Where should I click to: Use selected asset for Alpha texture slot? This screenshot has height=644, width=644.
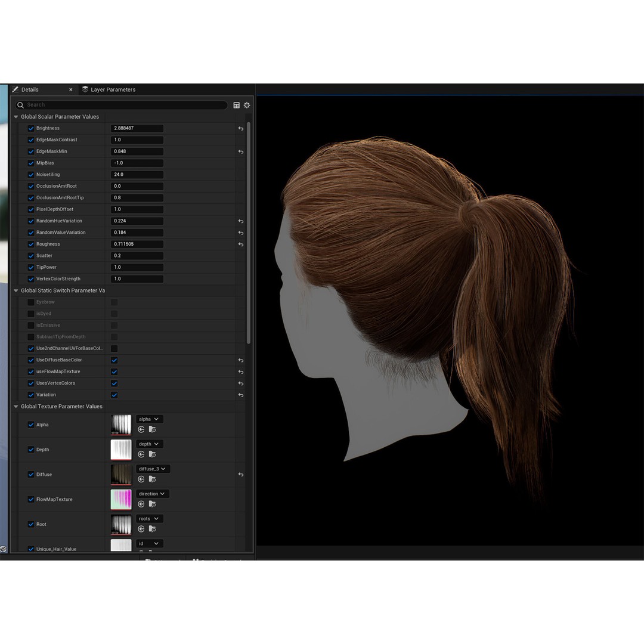(x=141, y=429)
